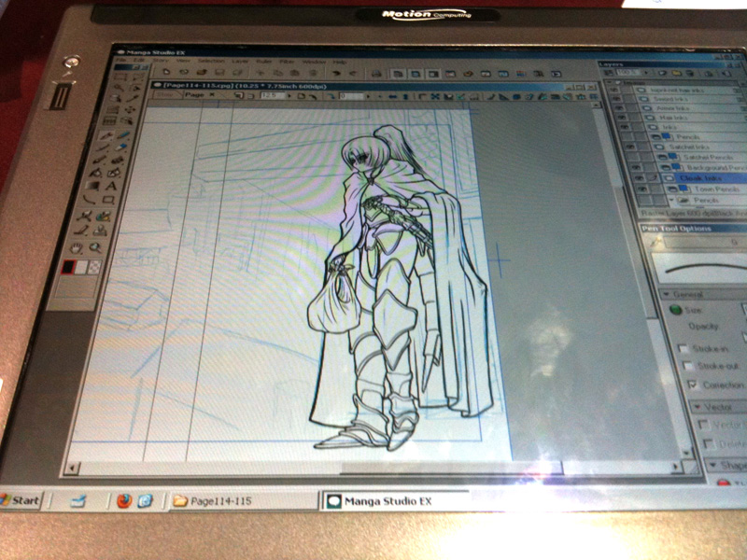Image resolution: width=747 pixels, height=560 pixels.
Task: Select the Stamp tool in the toolbox
Action: 100,231
